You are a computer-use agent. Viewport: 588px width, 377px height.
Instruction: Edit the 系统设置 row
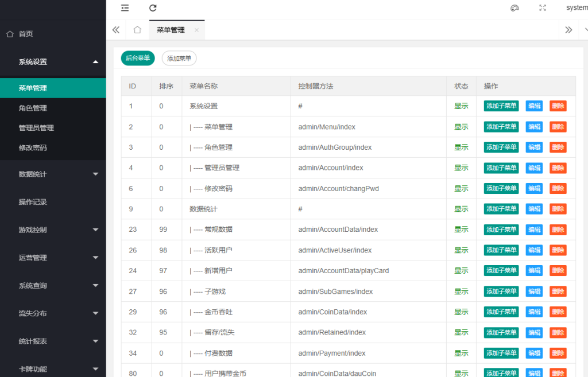click(x=534, y=106)
